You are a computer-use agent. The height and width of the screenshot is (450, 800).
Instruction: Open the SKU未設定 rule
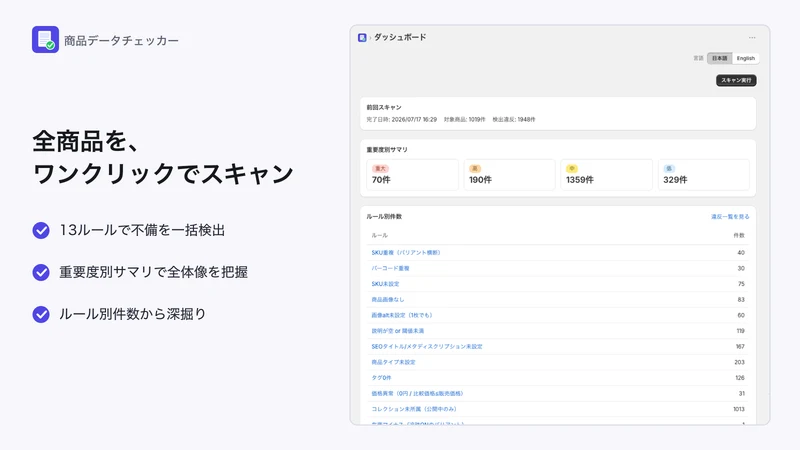pyautogui.click(x=385, y=284)
